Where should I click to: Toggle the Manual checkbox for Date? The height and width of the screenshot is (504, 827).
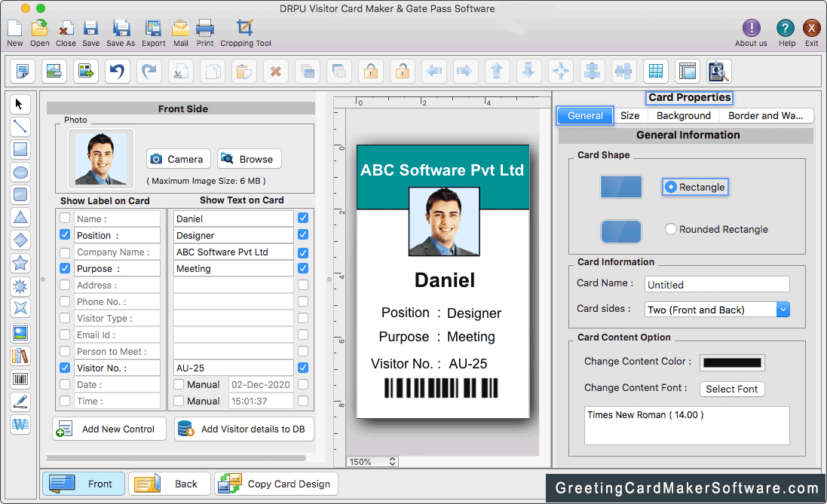click(x=179, y=384)
